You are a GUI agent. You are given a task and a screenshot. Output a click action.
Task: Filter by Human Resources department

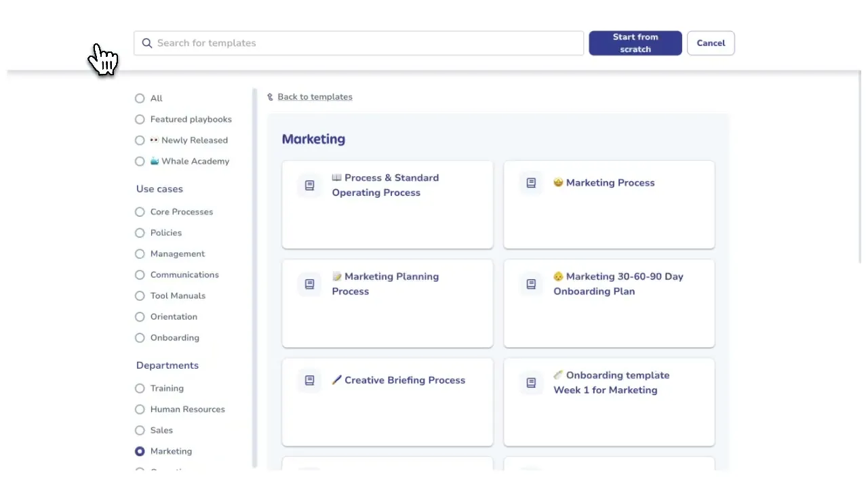click(x=140, y=409)
